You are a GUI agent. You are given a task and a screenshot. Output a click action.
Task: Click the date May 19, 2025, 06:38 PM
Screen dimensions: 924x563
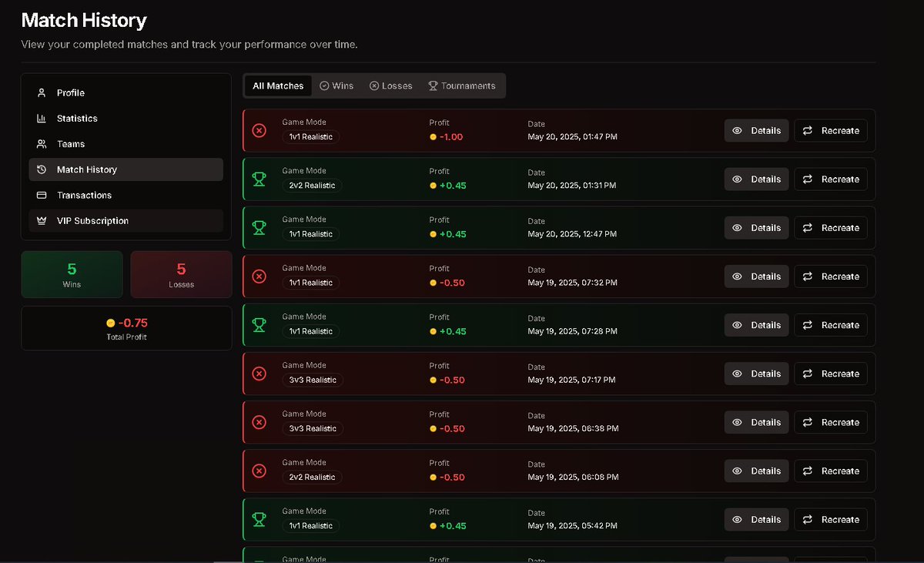[573, 428]
